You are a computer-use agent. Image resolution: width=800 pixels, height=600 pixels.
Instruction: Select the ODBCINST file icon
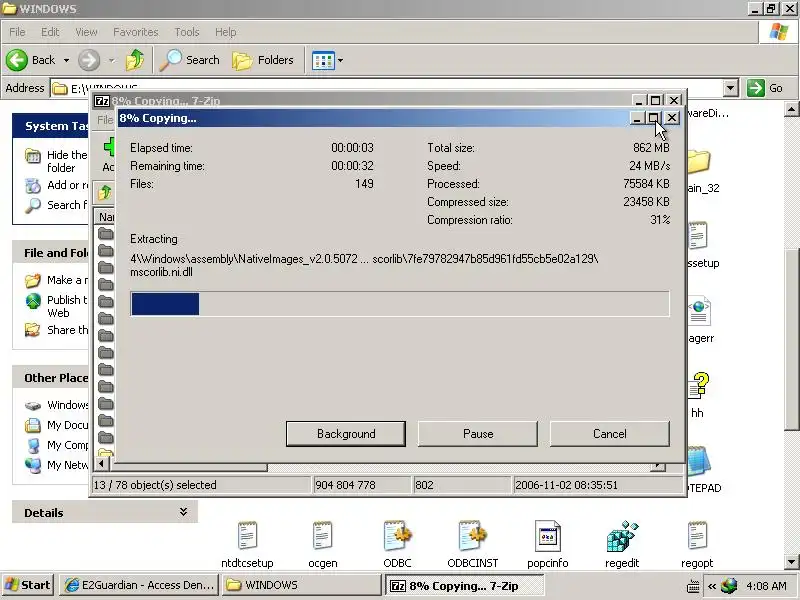coord(473,544)
